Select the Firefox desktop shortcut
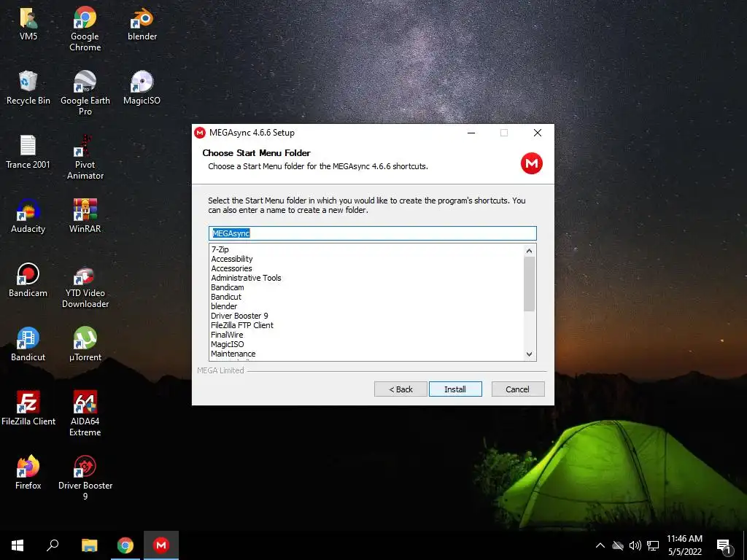The image size is (747, 560). click(x=28, y=472)
